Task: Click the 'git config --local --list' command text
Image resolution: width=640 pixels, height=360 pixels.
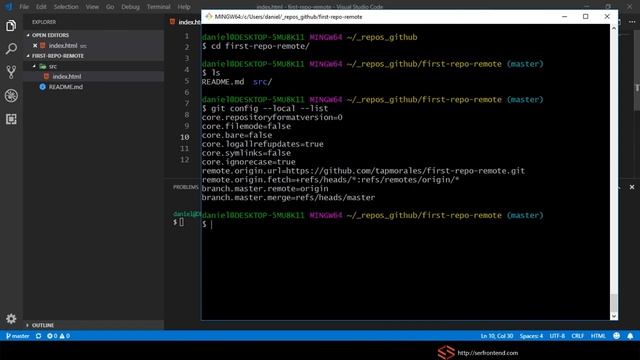Action: pos(269,109)
